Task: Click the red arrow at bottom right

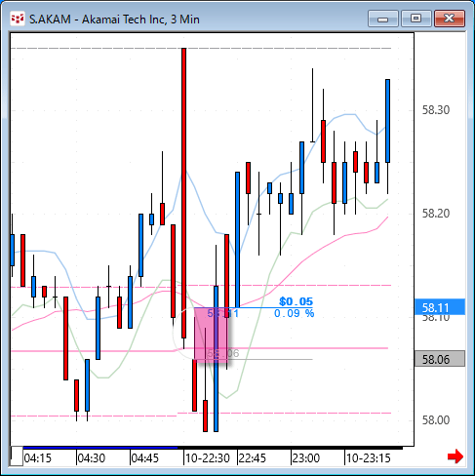Action: pyautogui.click(x=455, y=456)
